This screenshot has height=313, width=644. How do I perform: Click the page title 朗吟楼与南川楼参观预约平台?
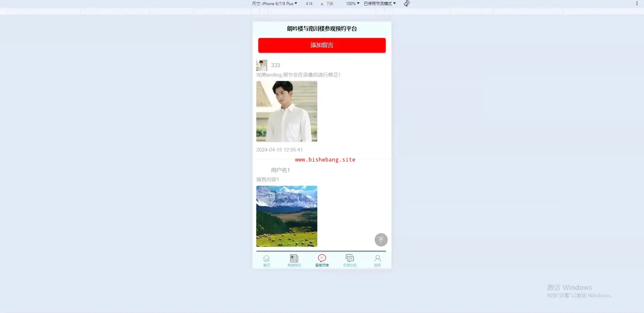[x=322, y=29]
